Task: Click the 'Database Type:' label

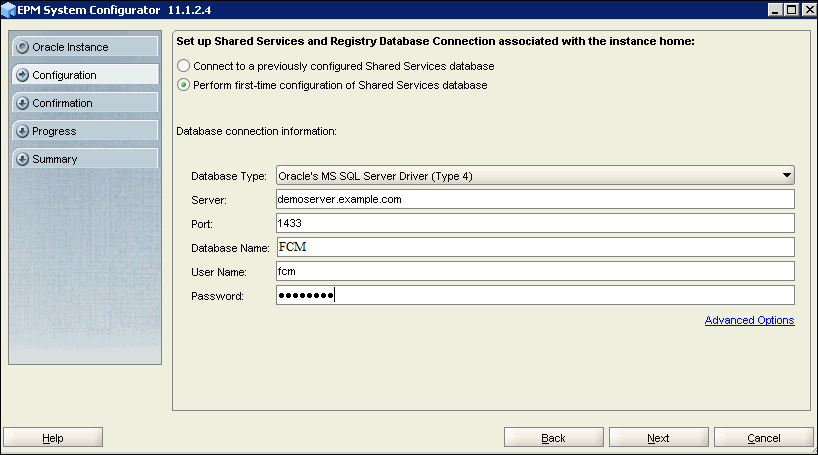Action: click(228, 176)
